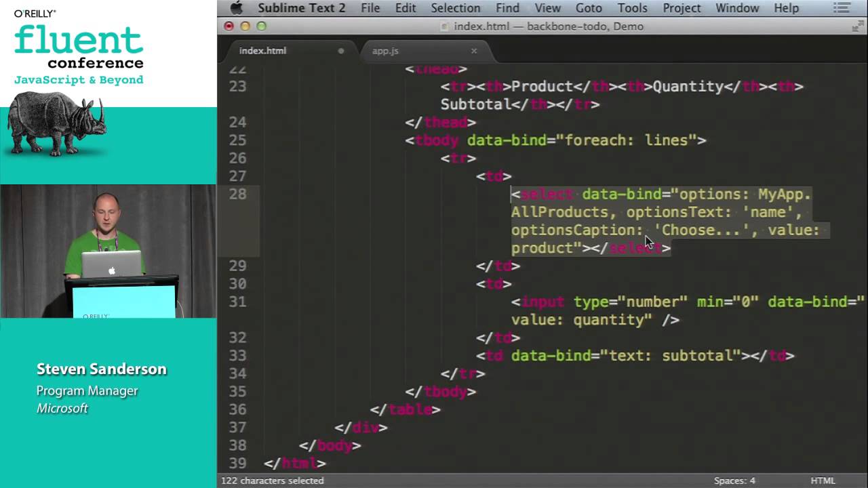
Task: Open the menu bar list icon
Action: tap(842, 8)
